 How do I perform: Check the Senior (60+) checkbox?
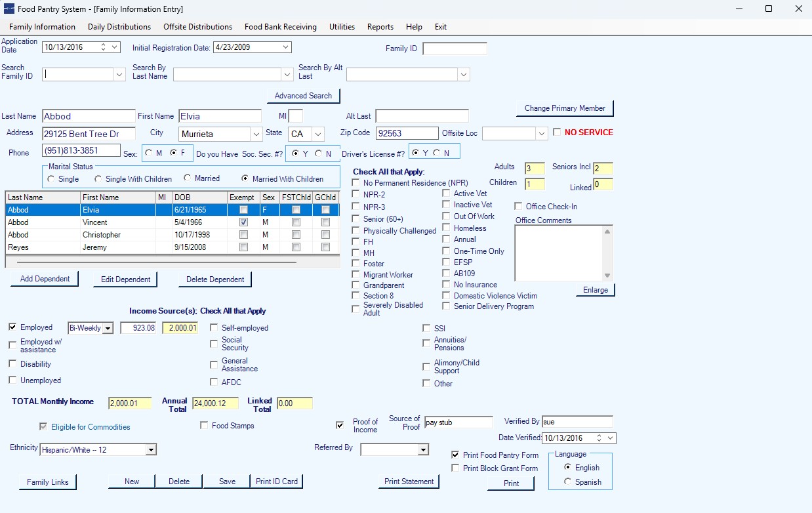tap(356, 219)
